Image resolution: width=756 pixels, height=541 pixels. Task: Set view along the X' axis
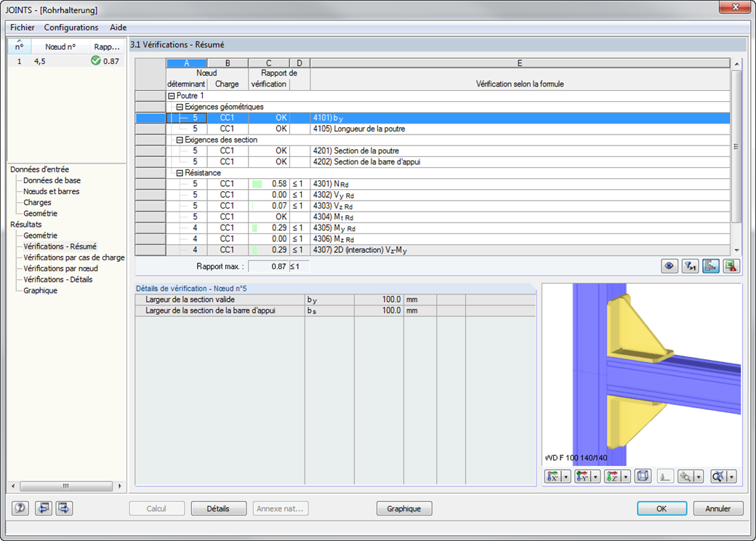pos(552,477)
